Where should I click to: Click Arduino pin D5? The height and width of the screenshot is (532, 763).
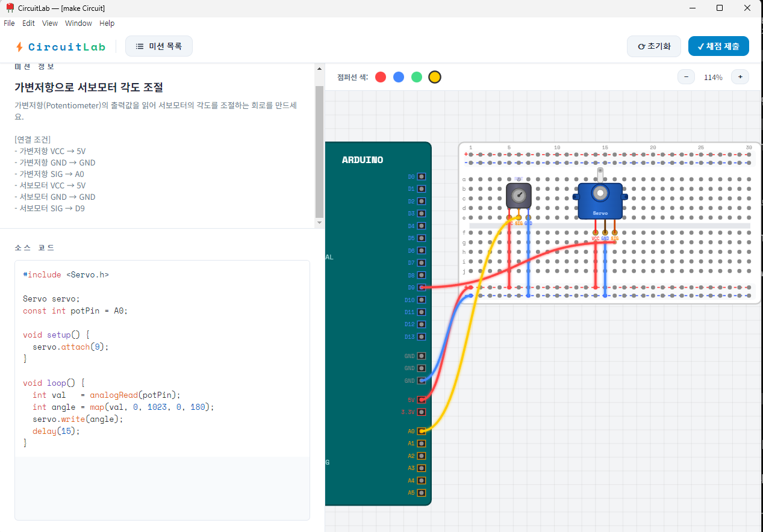[x=422, y=238]
